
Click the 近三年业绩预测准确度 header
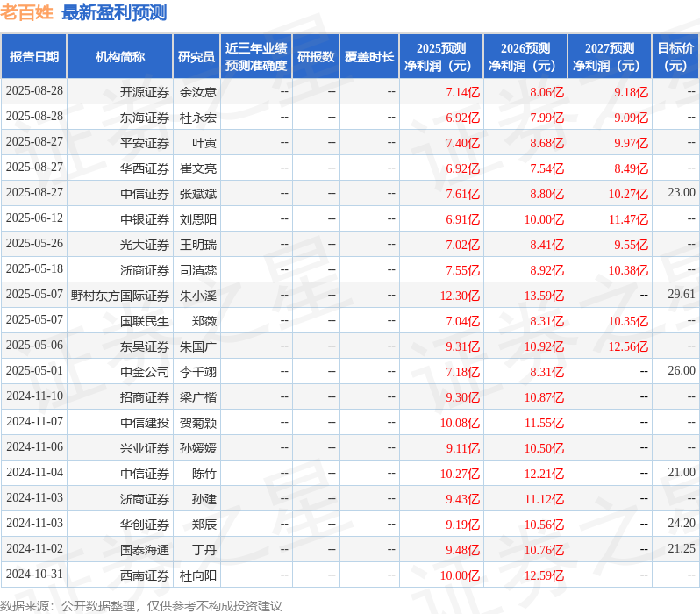256,56
